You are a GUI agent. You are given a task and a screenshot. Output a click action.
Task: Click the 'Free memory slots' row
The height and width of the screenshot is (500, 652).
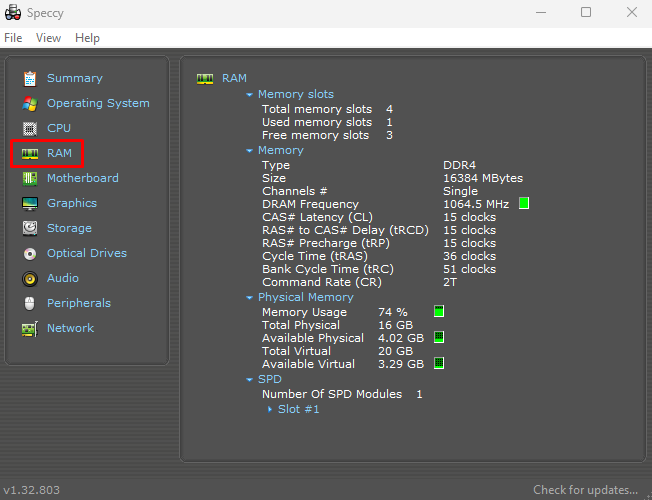(328, 135)
